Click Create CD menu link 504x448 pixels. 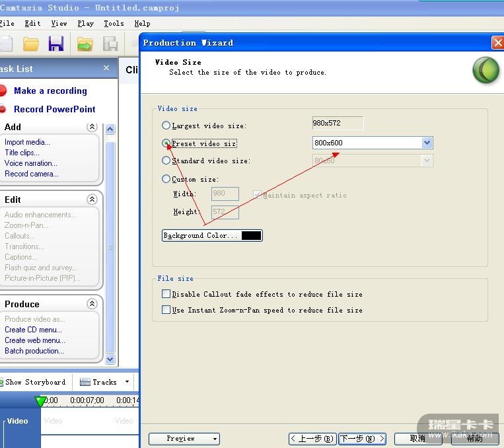pos(34,330)
